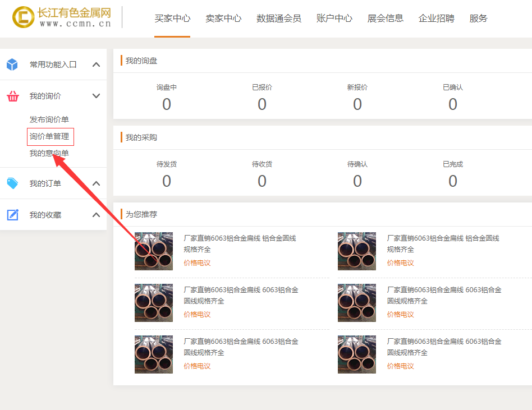532x410 pixels.
Task: Click the blue cube icon beside 常用功能入口
Action: point(12,65)
